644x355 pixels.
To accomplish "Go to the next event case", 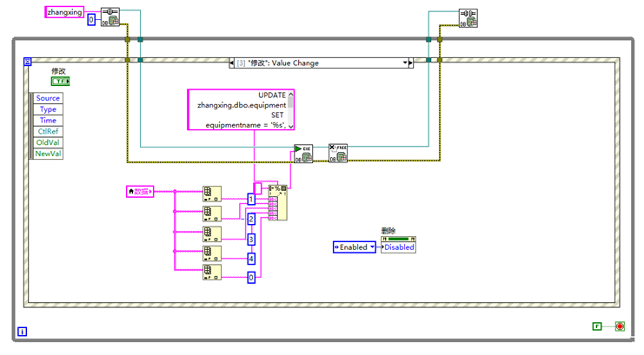I will coord(411,62).
